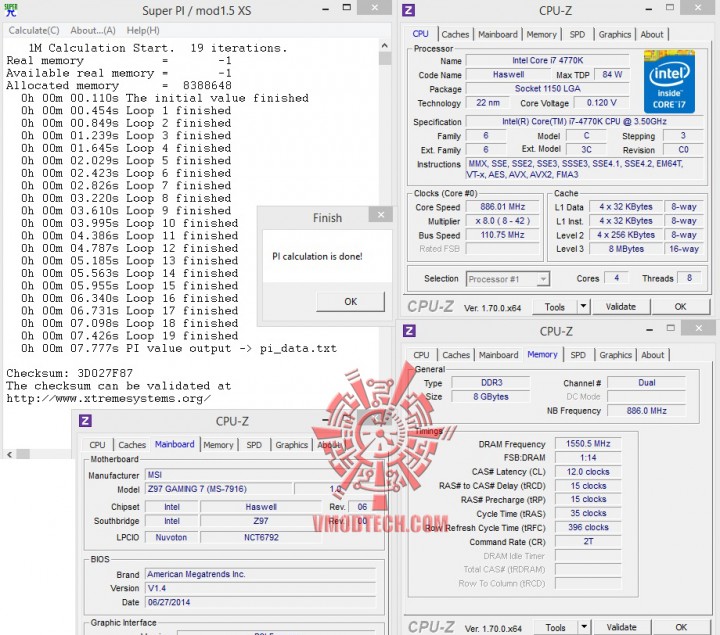Viewport: 720px width, 635px height.
Task: Click OK in the top CPU-Z window
Action: tap(680, 307)
